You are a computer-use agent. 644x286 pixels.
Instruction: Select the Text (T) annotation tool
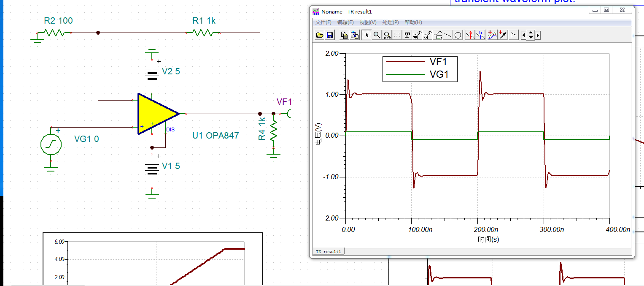click(407, 35)
